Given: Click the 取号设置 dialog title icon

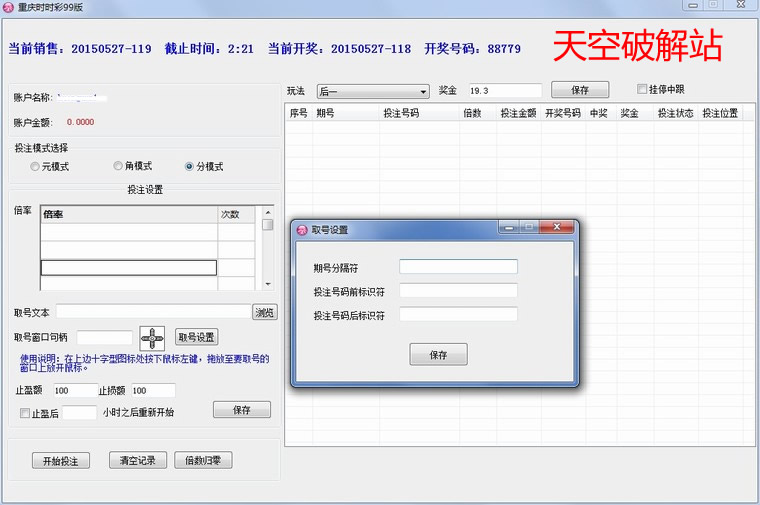Looking at the screenshot, I should (x=302, y=229).
